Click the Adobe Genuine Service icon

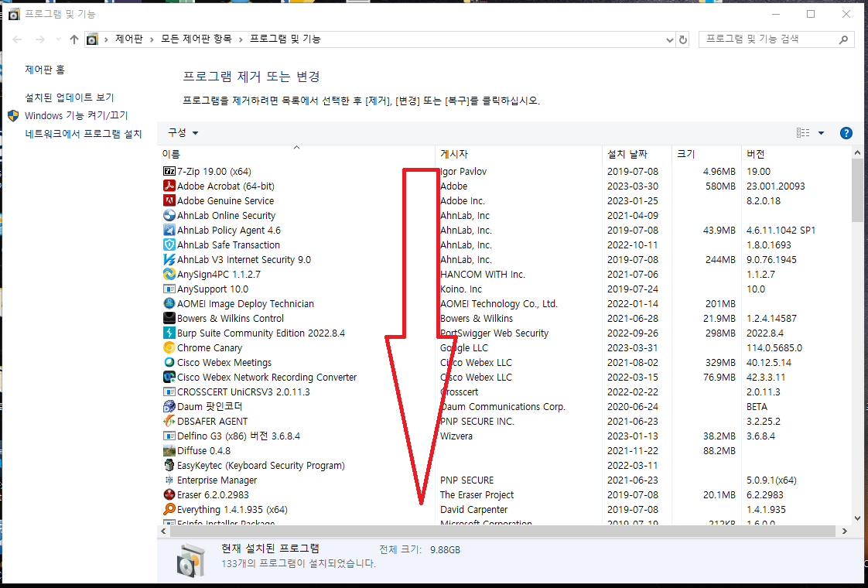point(169,201)
